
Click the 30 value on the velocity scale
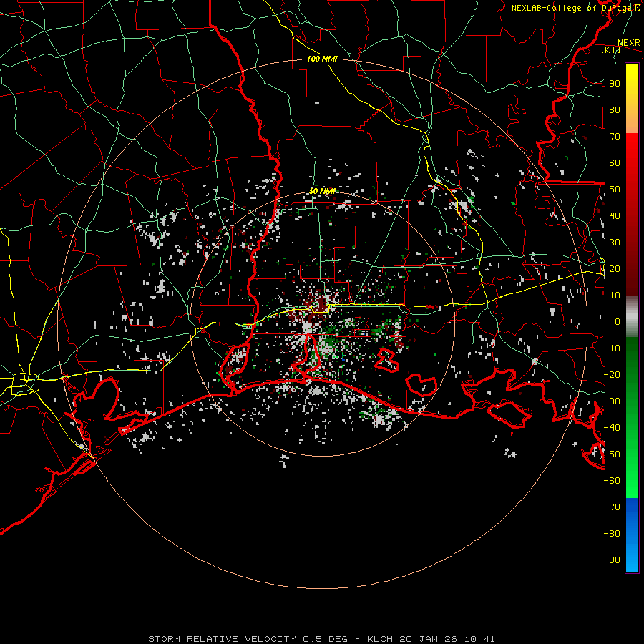[x=615, y=243]
